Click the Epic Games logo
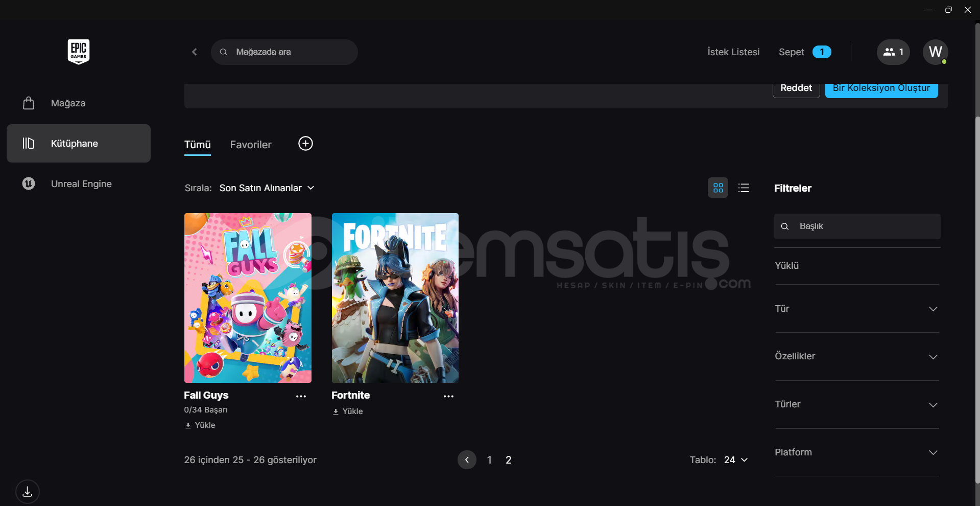Image resolution: width=980 pixels, height=506 pixels. point(79,52)
